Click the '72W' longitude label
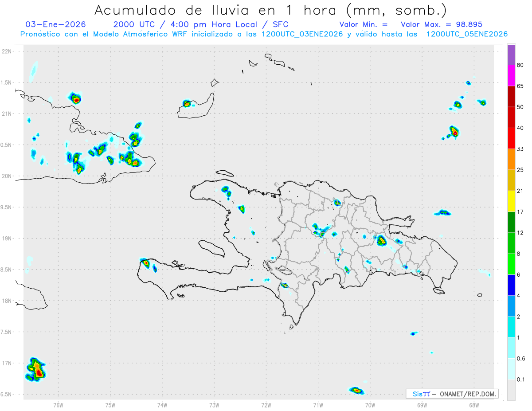 pyautogui.click(x=266, y=405)
